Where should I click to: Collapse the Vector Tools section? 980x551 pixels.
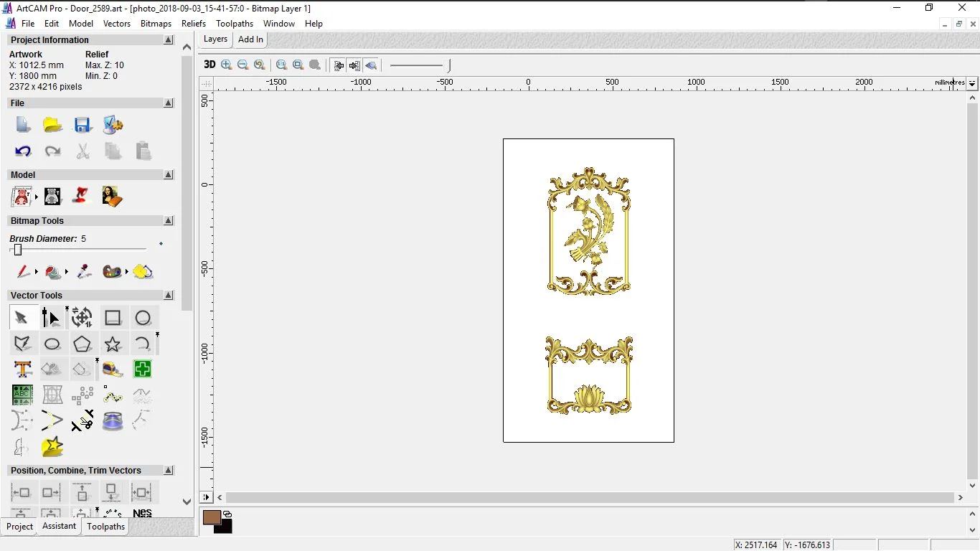coord(169,296)
